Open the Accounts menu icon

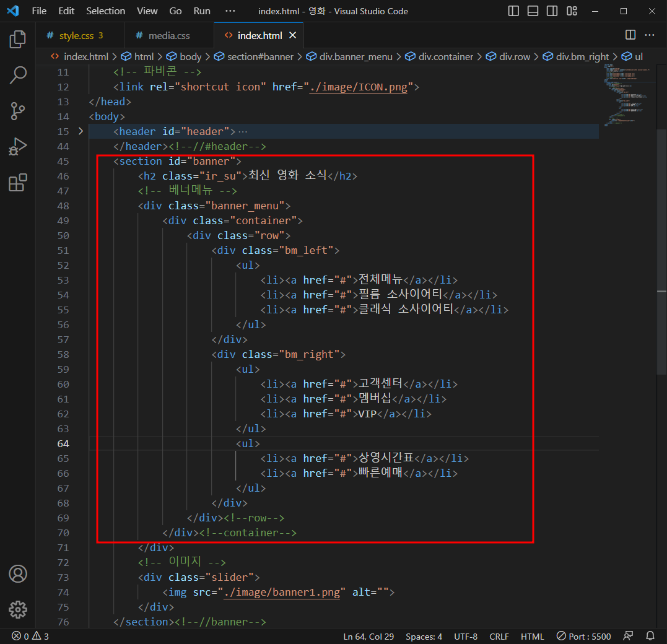tap(17, 574)
